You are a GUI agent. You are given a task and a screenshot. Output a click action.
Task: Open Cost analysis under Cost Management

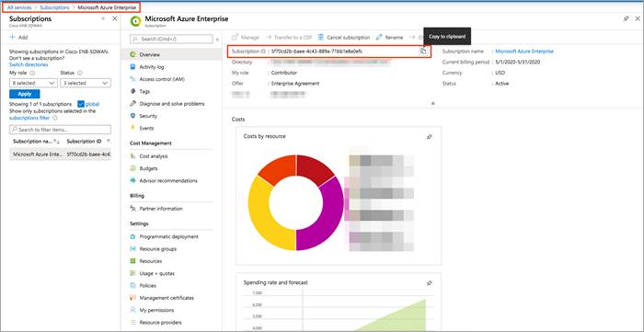[154, 156]
